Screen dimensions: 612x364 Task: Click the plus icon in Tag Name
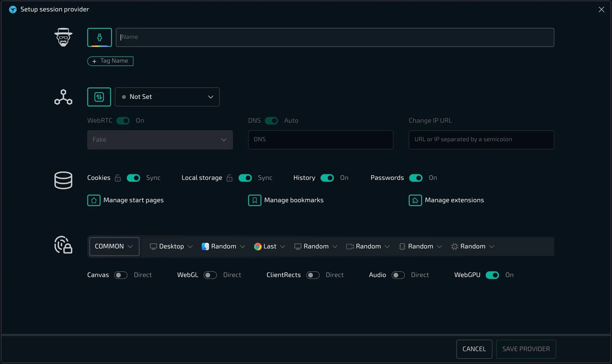(x=94, y=61)
